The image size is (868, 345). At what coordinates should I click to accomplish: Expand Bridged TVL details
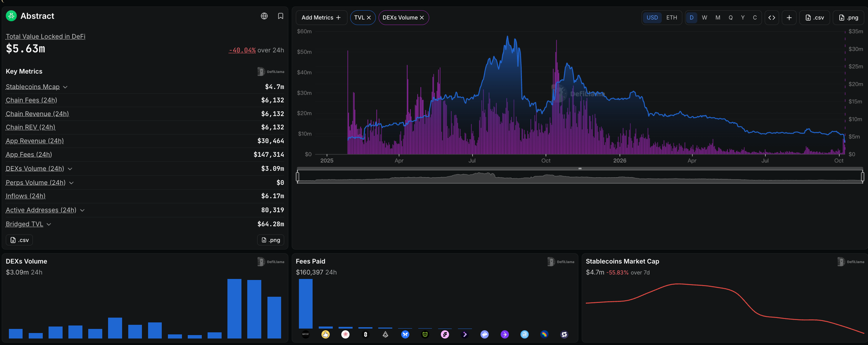tap(49, 224)
